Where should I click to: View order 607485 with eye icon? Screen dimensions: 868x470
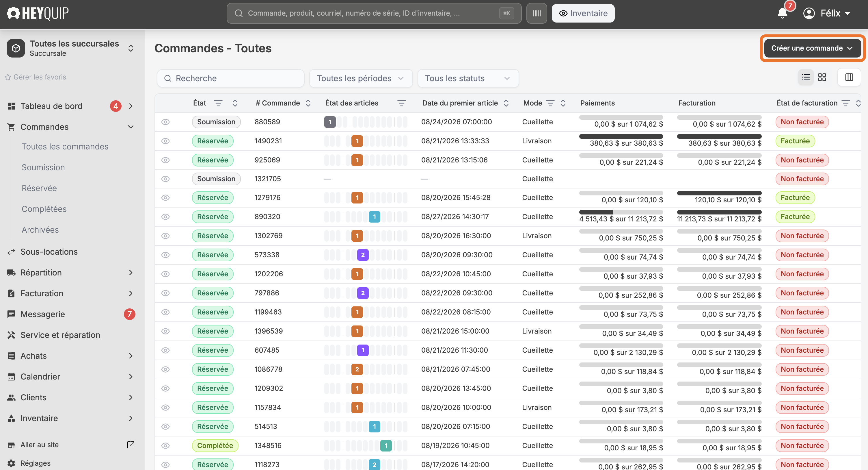pos(165,350)
